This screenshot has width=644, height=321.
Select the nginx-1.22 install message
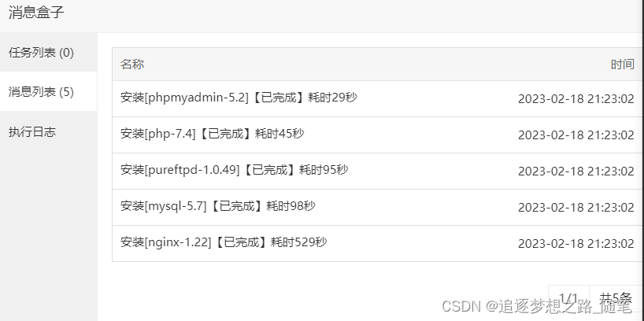[x=224, y=242]
